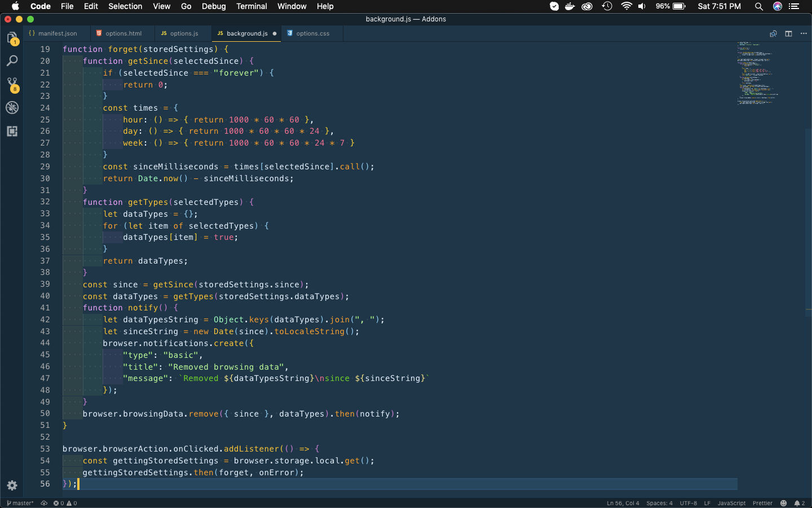This screenshot has height=508, width=812.
Task: Open the Wi-Fi menu bar icon
Action: click(626, 6)
